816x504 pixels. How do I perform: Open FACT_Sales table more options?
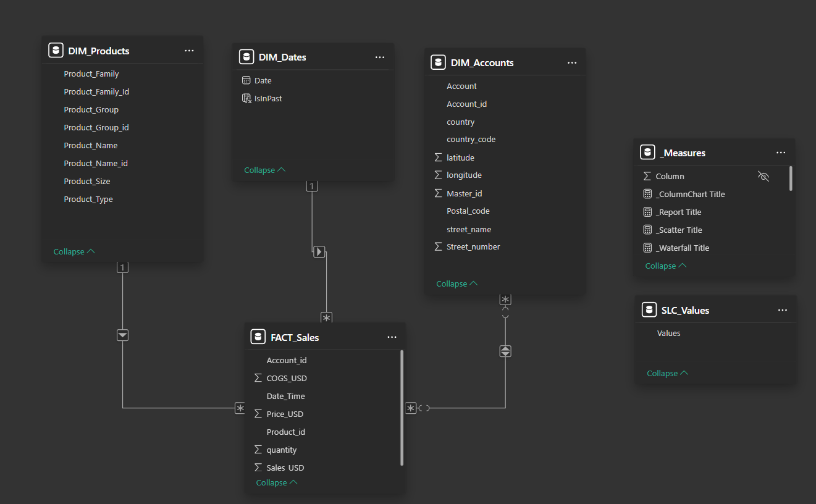point(392,337)
